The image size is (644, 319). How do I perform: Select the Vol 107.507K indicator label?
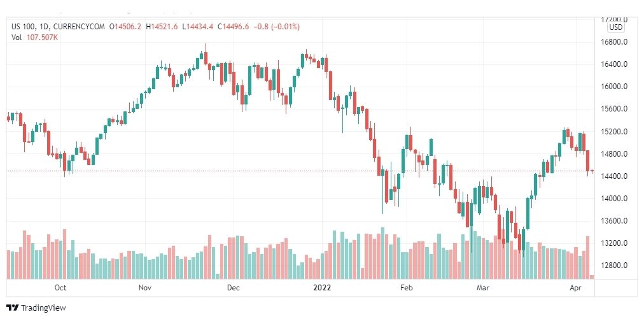click(x=34, y=37)
